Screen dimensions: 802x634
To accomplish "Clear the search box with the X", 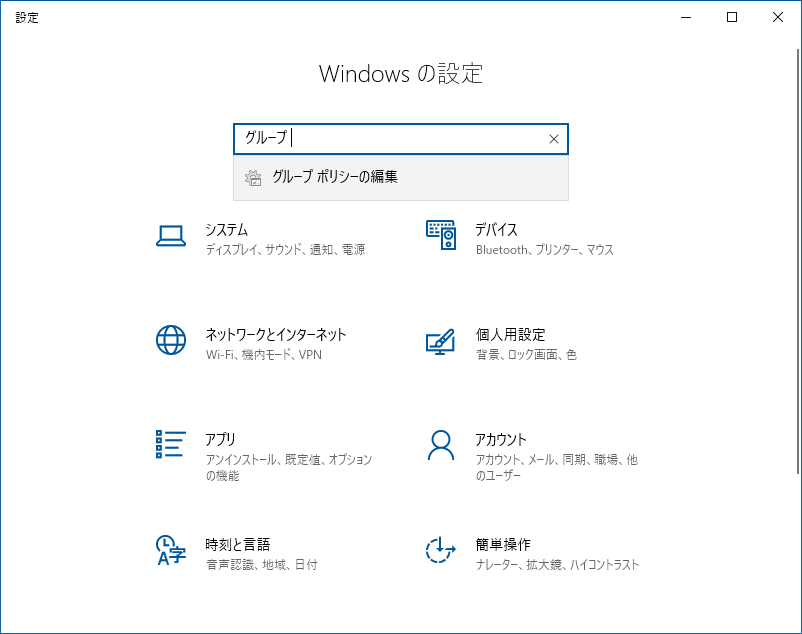I will click(x=553, y=139).
